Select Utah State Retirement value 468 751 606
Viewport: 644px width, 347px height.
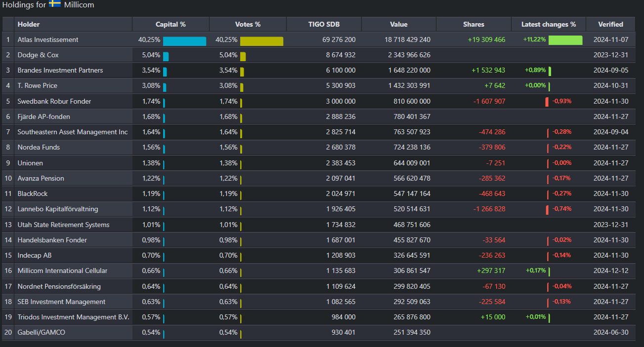[x=412, y=225]
